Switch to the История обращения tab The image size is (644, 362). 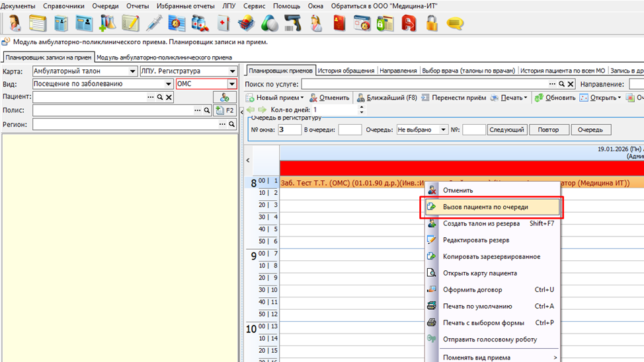[x=346, y=71]
